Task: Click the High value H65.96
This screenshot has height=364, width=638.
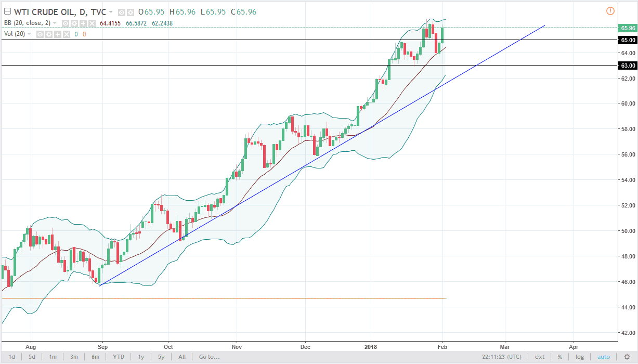Action: point(182,12)
